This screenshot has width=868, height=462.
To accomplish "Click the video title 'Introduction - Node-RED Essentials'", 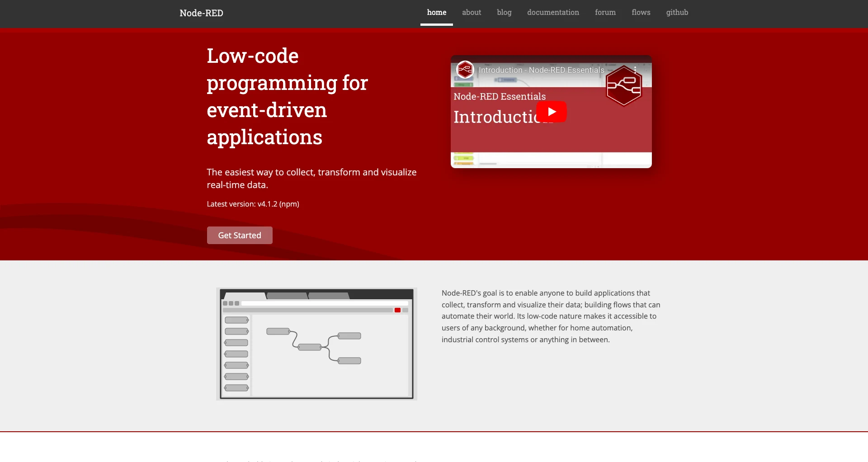I will click(541, 70).
